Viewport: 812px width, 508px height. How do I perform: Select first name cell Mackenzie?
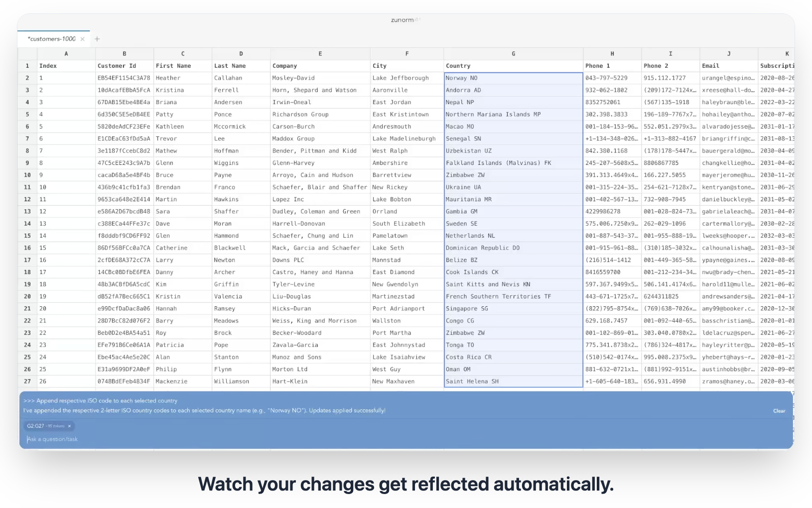[x=183, y=381]
